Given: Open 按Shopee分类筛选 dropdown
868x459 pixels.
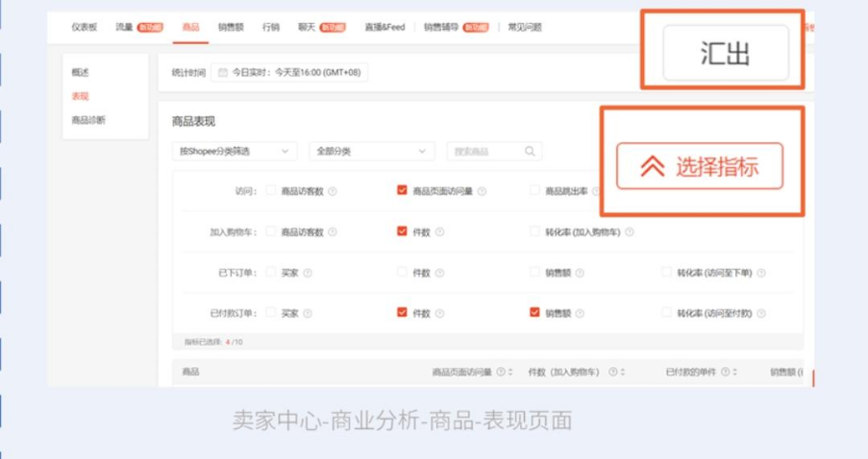Looking at the screenshot, I should (x=235, y=151).
